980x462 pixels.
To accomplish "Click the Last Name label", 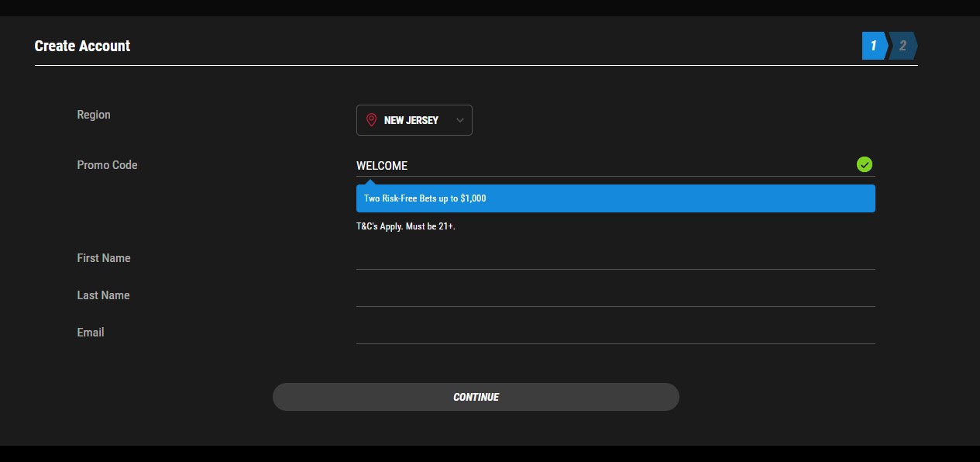I will (103, 295).
